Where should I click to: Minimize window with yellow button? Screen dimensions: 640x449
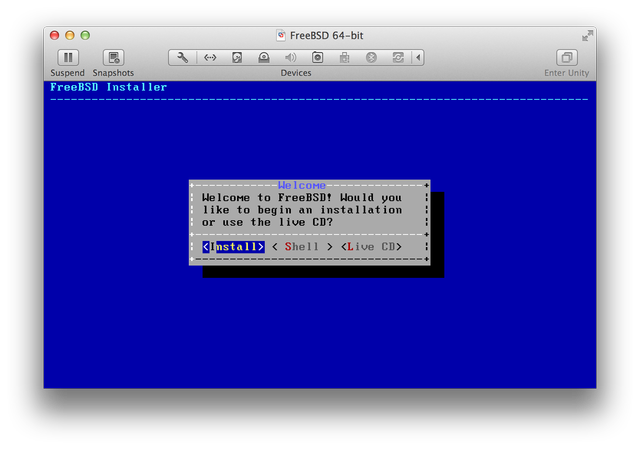[x=70, y=36]
